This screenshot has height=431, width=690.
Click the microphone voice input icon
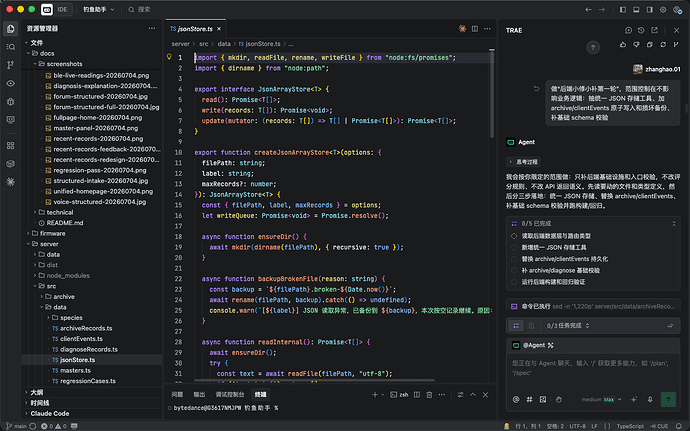(x=650, y=399)
